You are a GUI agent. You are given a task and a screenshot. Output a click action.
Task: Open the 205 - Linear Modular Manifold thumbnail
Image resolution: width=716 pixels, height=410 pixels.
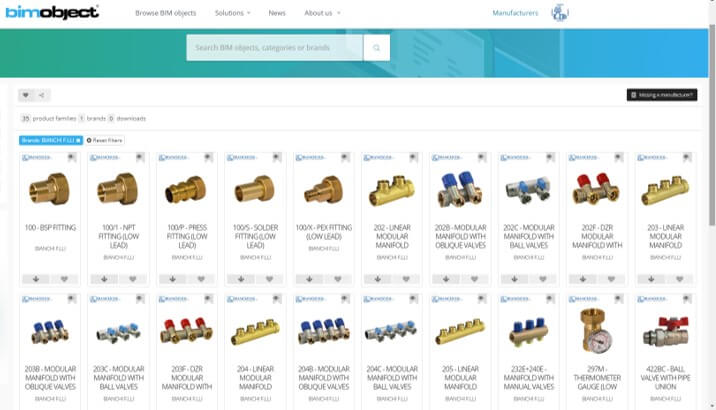(460, 332)
